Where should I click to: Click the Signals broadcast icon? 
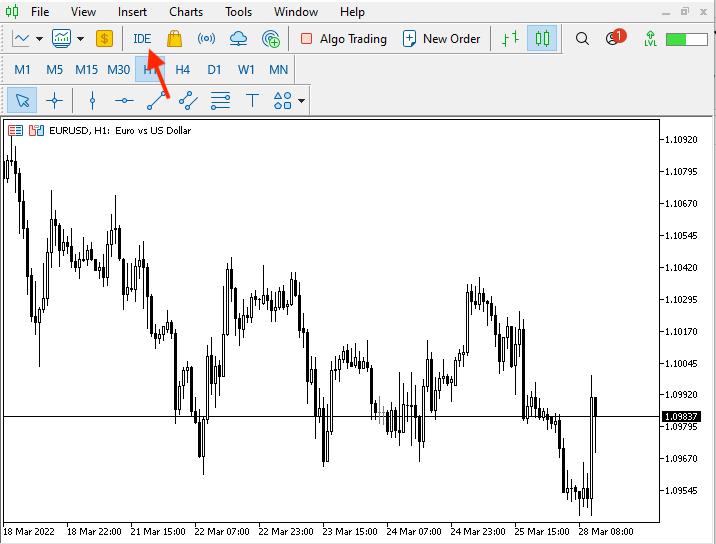[x=206, y=39]
